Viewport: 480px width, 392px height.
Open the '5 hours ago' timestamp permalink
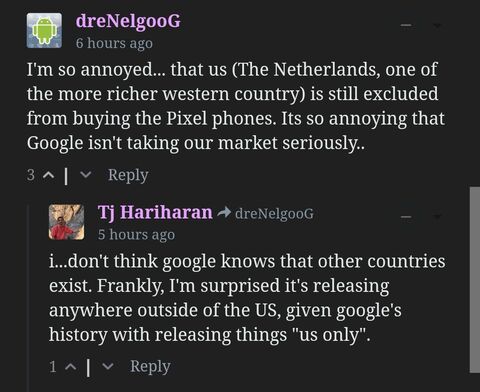136,235
